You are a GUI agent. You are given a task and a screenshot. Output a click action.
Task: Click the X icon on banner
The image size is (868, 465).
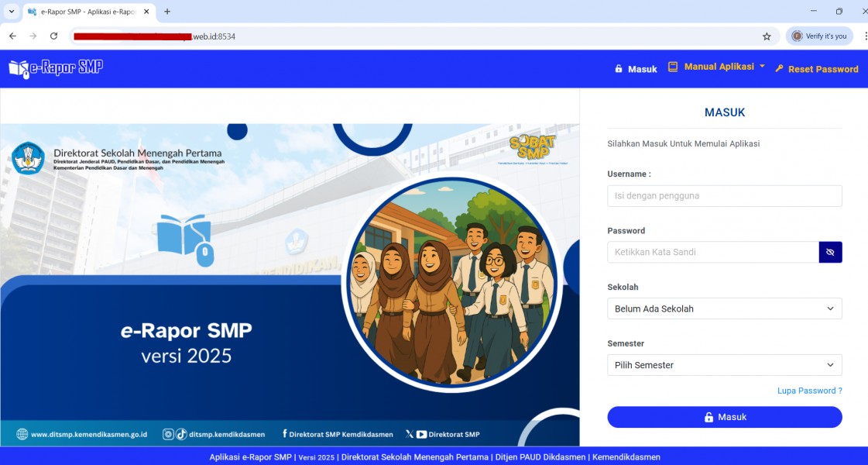[x=410, y=435]
